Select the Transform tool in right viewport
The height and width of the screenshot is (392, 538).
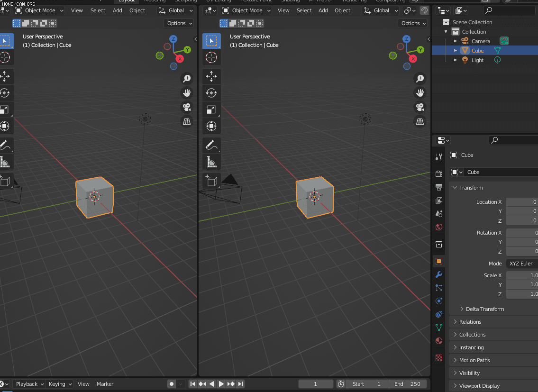click(x=211, y=126)
